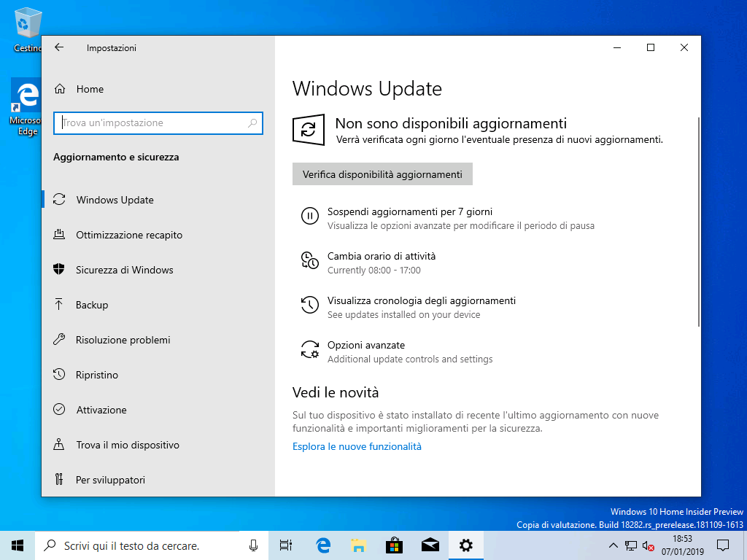Click Verifica disponibilità aggiornamenti button
Screen dimensions: 747x560
pos(382,174)
